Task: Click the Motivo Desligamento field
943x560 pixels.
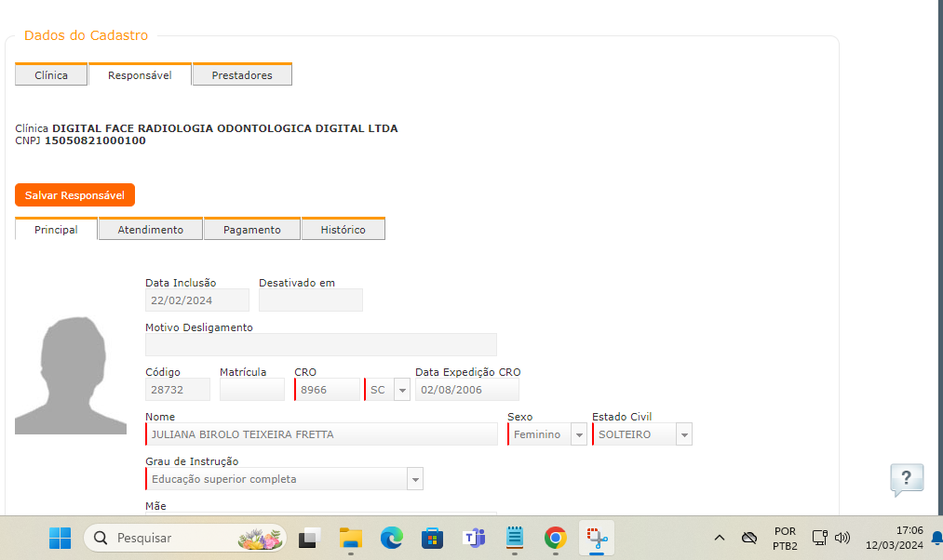Action: click(321, 345)
